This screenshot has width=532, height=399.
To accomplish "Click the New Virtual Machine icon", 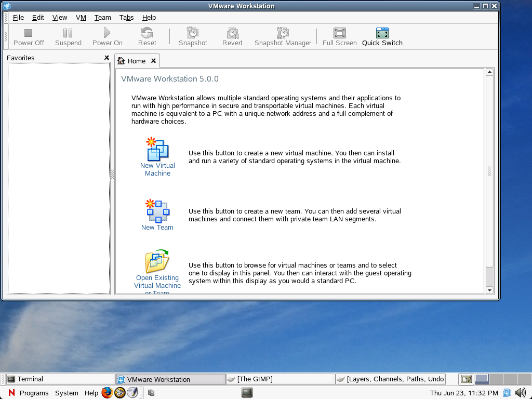I will [157, 150].
